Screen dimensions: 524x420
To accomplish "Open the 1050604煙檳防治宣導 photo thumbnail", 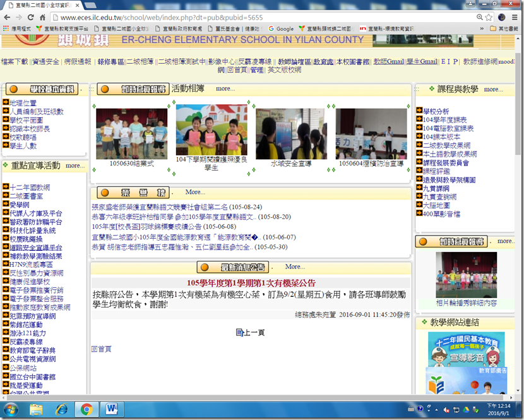I will click(371, 133).
